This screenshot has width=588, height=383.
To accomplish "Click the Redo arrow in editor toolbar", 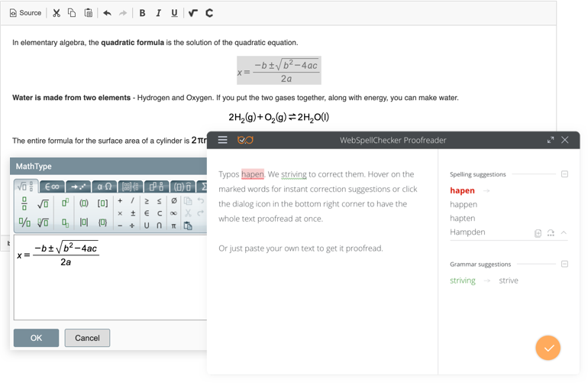I will pyautogui.click(x=123, y=13).
